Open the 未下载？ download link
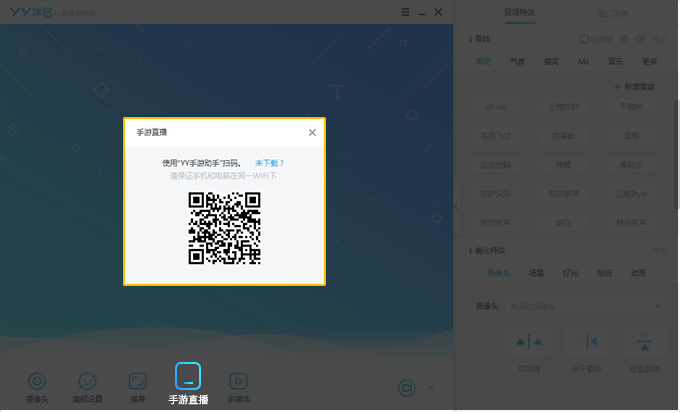680x412 pixels. pyautogui.click(x=269, y=163)
